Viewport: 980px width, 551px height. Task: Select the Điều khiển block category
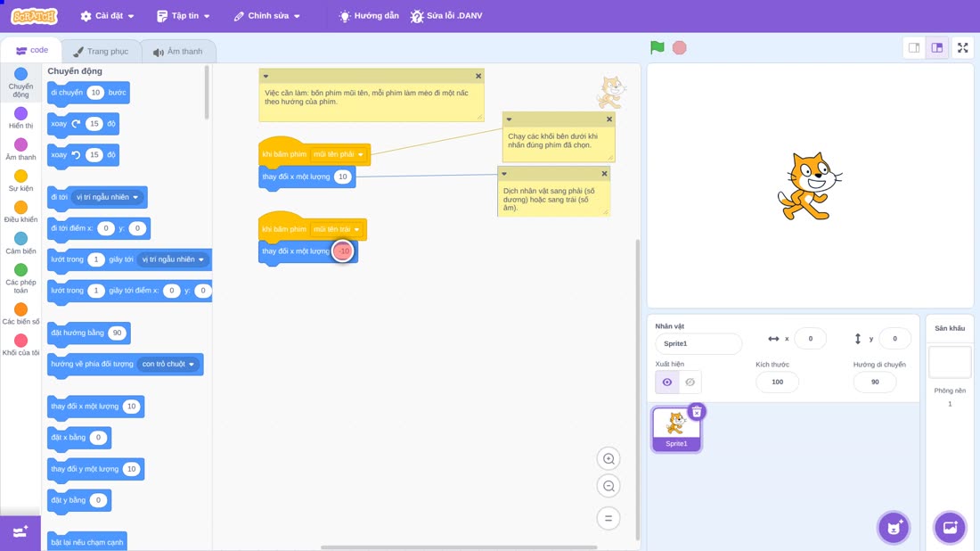(x=20, y=212)
